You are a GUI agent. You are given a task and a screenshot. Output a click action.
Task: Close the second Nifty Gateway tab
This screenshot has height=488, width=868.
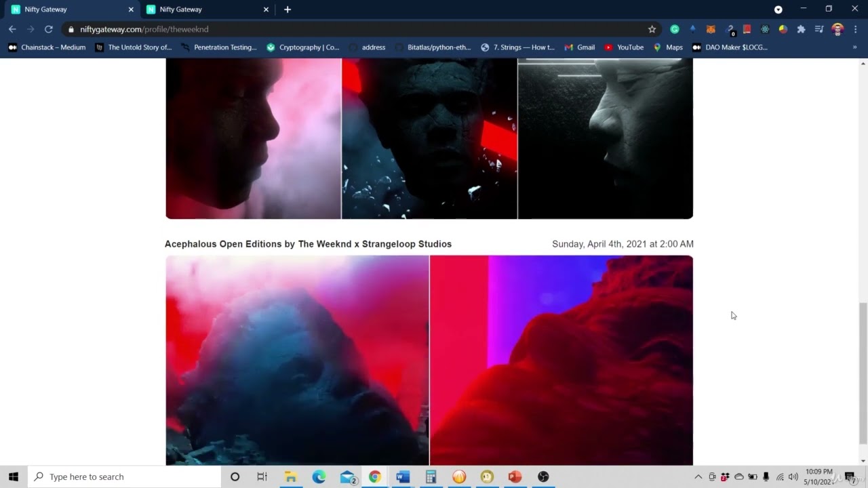(x=266, y=9)
